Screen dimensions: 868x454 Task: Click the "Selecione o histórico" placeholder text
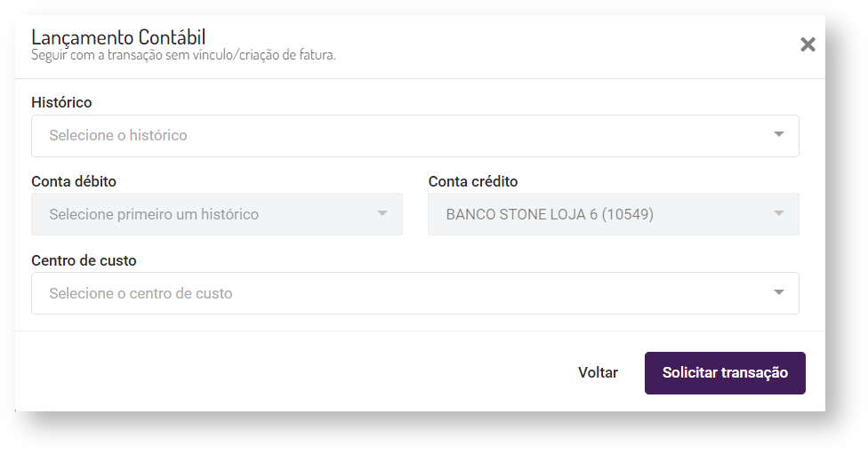[x=118, y=136]
